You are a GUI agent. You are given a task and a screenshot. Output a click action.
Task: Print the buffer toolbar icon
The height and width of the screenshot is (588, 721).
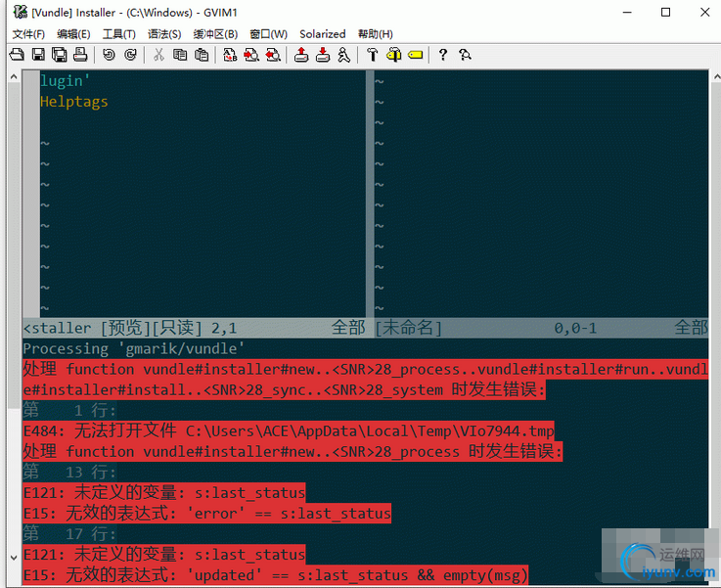80,55
